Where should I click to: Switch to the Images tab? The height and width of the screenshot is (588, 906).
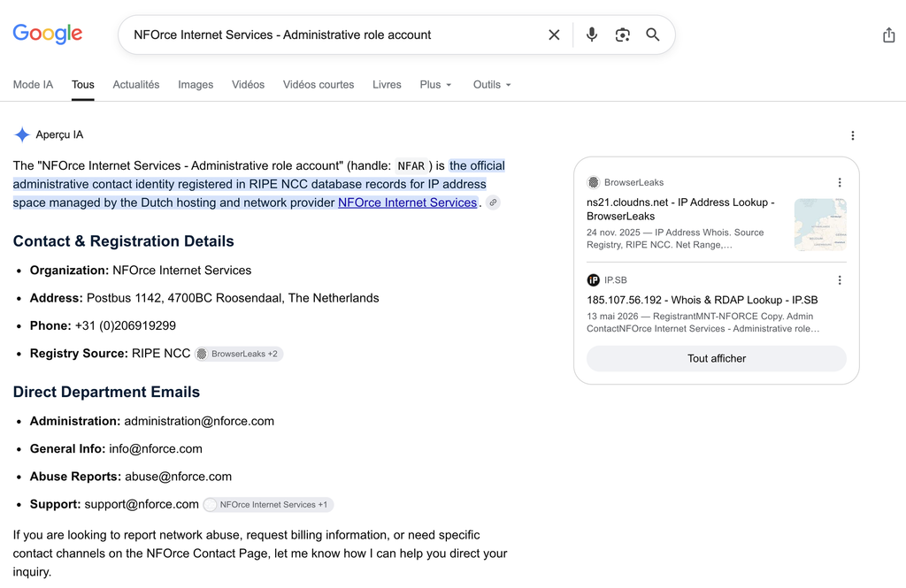coord(196,84)
